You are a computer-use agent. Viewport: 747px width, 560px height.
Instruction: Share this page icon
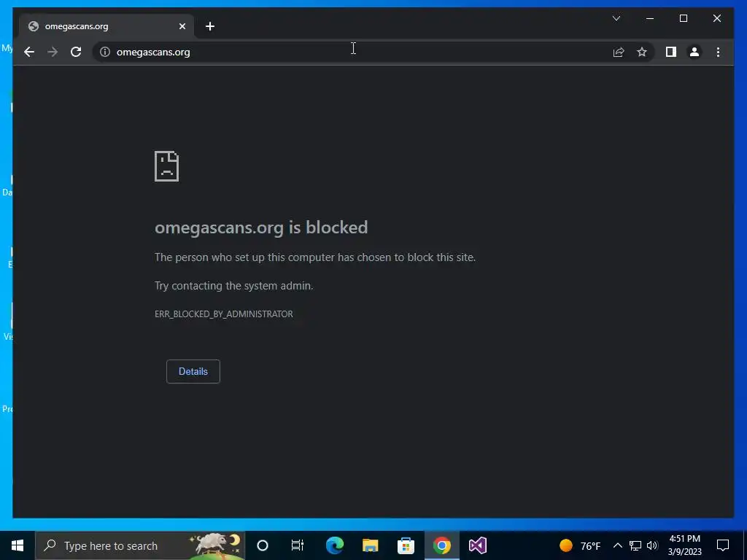pos(619,52)
